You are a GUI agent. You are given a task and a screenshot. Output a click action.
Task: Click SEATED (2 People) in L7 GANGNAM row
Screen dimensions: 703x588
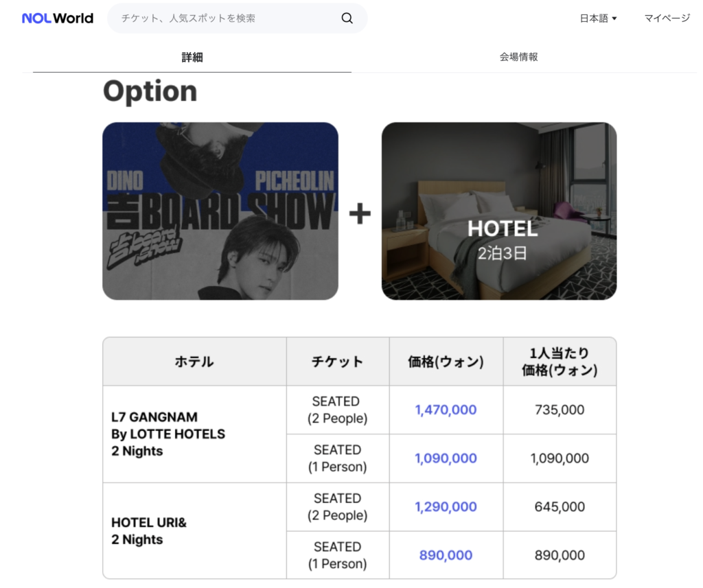[x=338, y=410]
